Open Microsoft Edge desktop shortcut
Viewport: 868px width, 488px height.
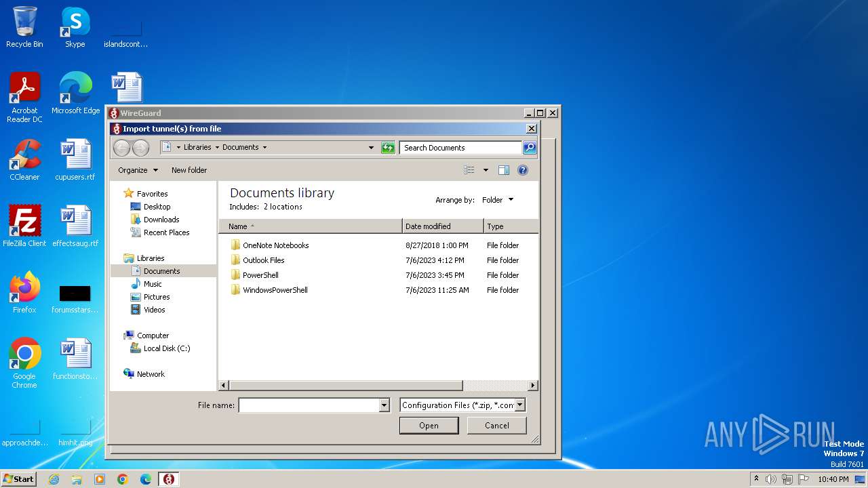click(75, 94)
